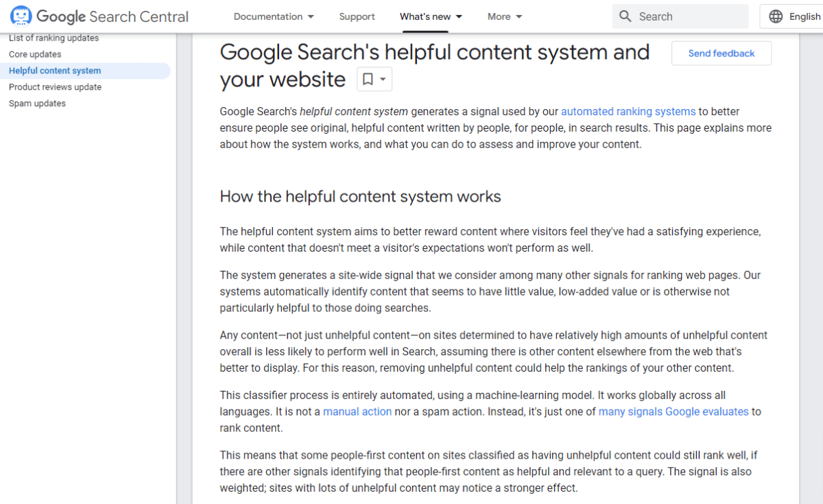Click the search magnifier icon
Viewport: 823px width, 504px height.
pyautogui.click(x=625, y=16)
